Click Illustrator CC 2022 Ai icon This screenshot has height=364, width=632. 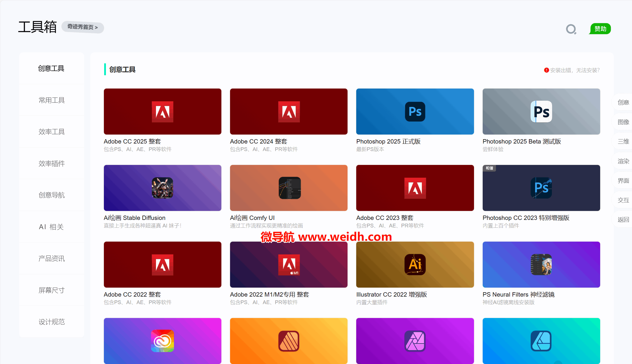(x=415, y=265)
